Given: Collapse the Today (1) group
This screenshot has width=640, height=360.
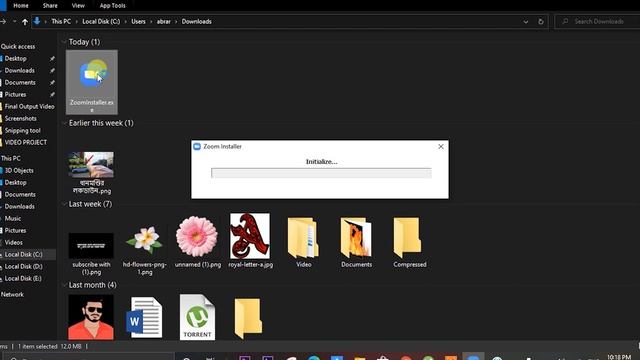Looking at the screenshot, I should [64, 42].
